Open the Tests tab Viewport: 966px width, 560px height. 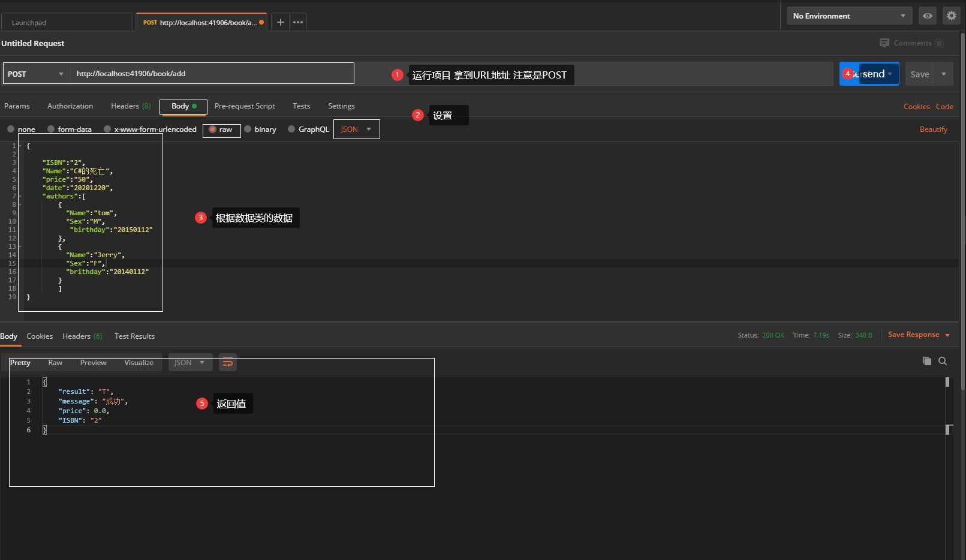pos(302,106)
